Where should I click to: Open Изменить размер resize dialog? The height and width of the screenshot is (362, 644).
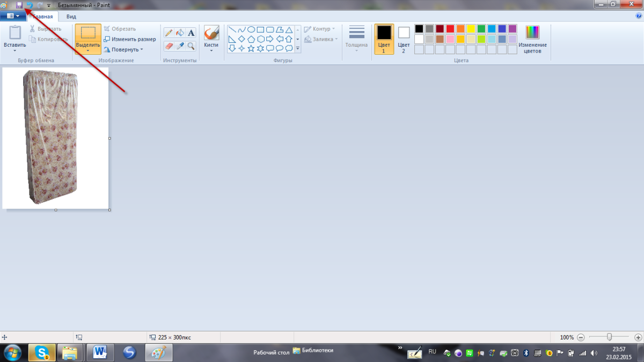click(130, 39)
